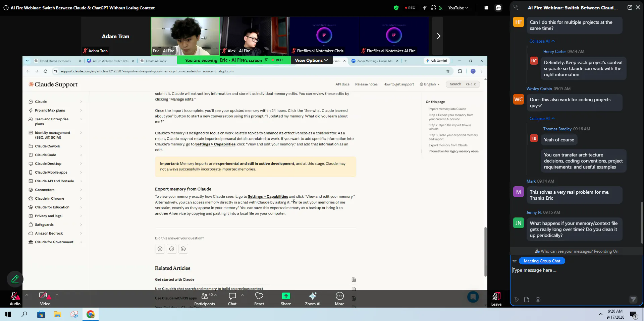Expand video options caret next to Video

click(57, 295)
